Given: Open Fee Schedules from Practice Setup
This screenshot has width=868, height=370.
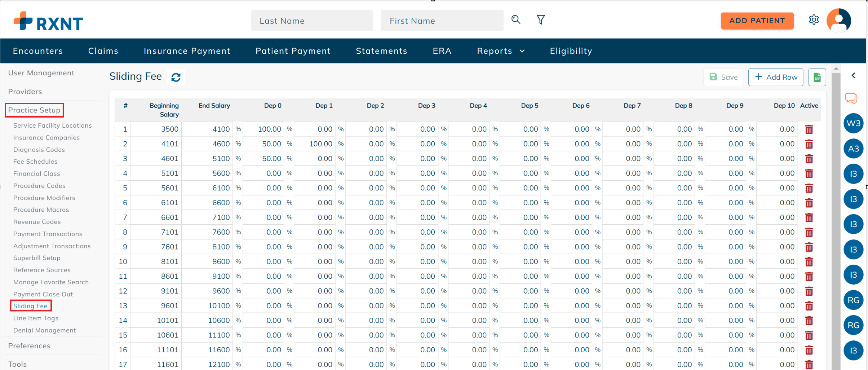Looking at the screenshot, I should click(x=35, y=161).
